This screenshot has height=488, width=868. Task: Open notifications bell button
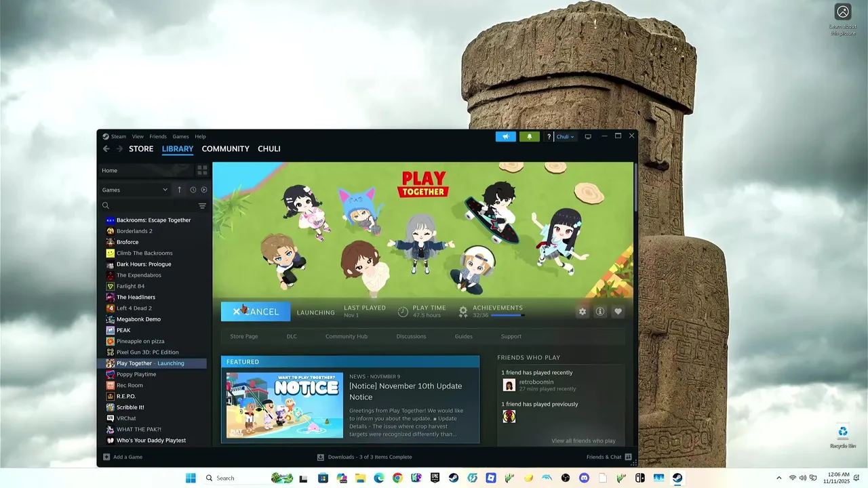[530, 136]
